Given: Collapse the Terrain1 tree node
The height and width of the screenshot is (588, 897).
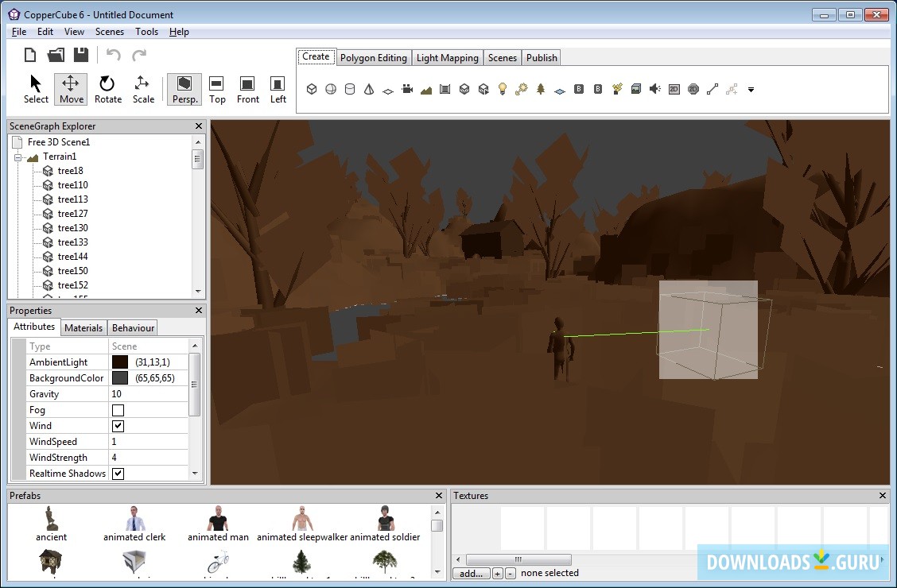Looking at the screenshot, I should (17, 157).
